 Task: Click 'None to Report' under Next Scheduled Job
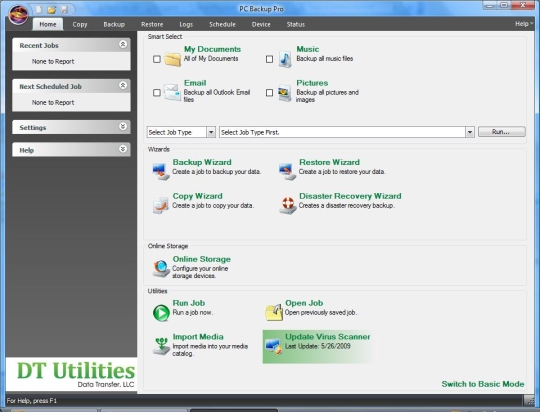coord(53,103)
